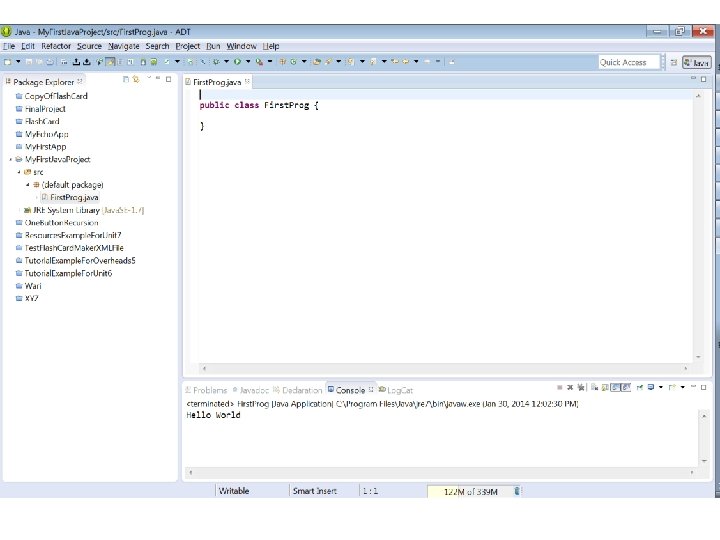Click the Open Type toolbar icon
The image size is (720, 540).
[316, 62]
